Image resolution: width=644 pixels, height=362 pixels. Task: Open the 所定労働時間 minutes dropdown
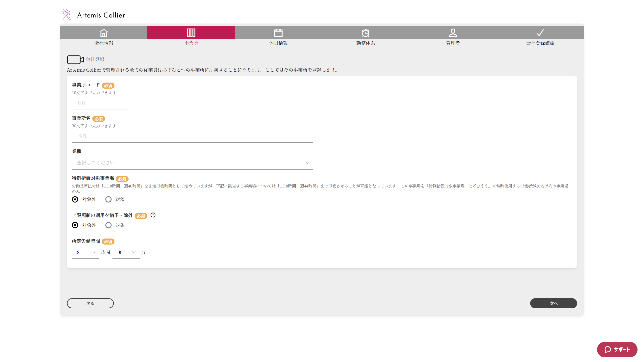(126, 253)
